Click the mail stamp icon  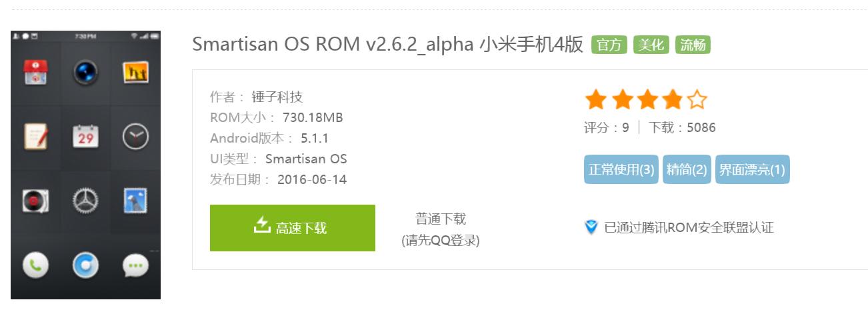pyautogui.click(x=135, y=200)
